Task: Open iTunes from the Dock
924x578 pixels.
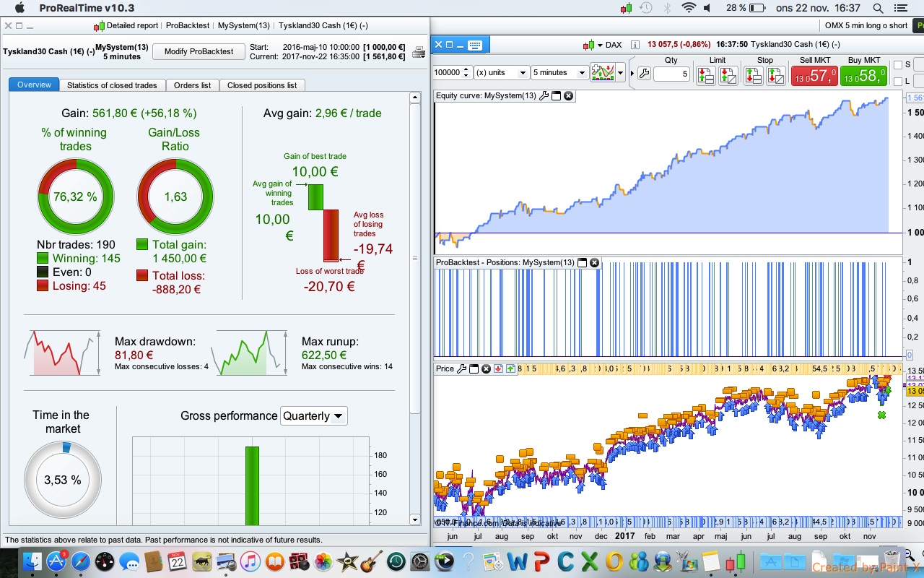Action: tap(250, 561)
